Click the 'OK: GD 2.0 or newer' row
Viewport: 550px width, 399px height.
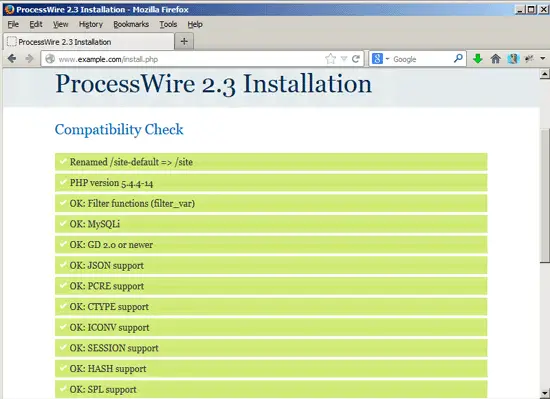[271, 245]
